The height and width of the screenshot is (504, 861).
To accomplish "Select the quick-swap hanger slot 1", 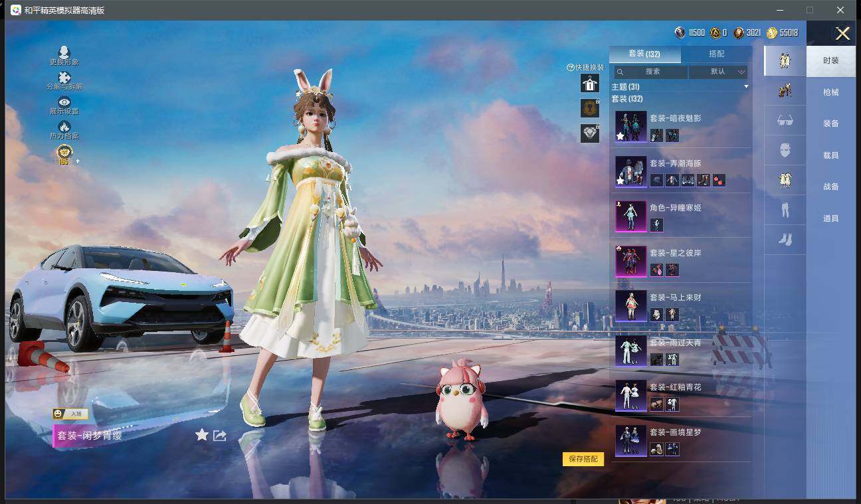I will [x=590, y=83].
